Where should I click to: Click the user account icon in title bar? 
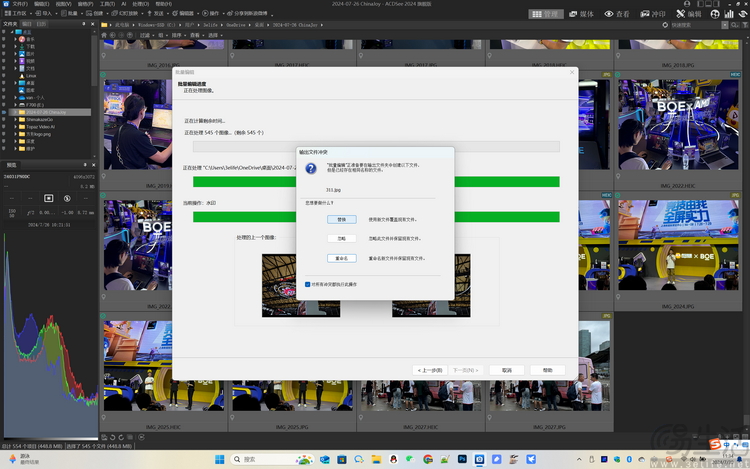(687, 3)
